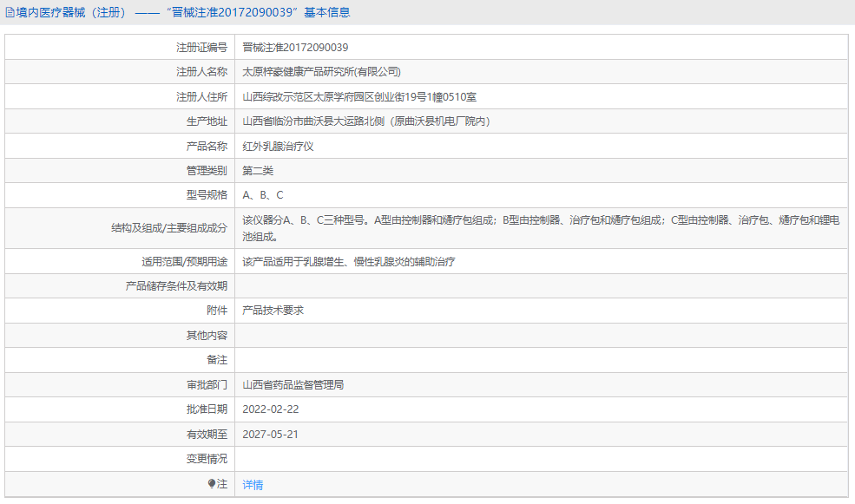This screenshot has width=855, height=504.
Task: Click attachment value 产品技术要求
Action: [x=273, y=310]
